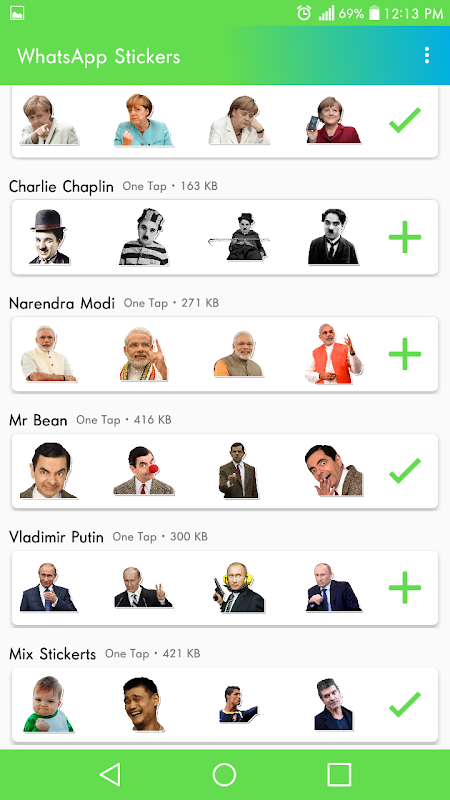This screenshot has width=450, height=800.
Task: Add the Charlie Chaplin sticker pack
Action: coord(405,237)
